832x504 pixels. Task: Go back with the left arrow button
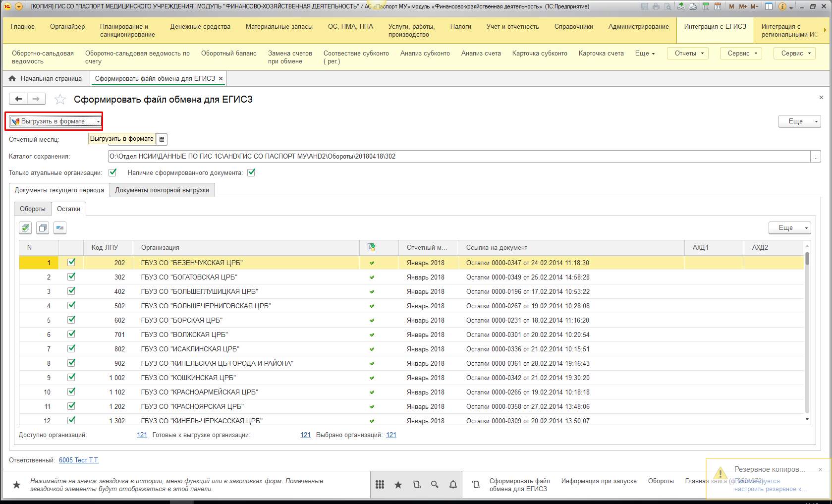tap(18, 99)
